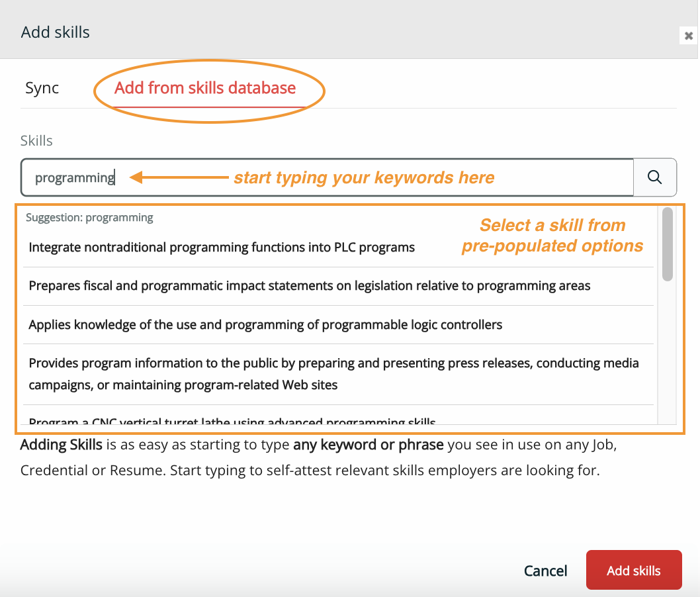Click the suggestions list scrollbar thumb
This screenshot has height=597, width=700.
tap(667, 244)
